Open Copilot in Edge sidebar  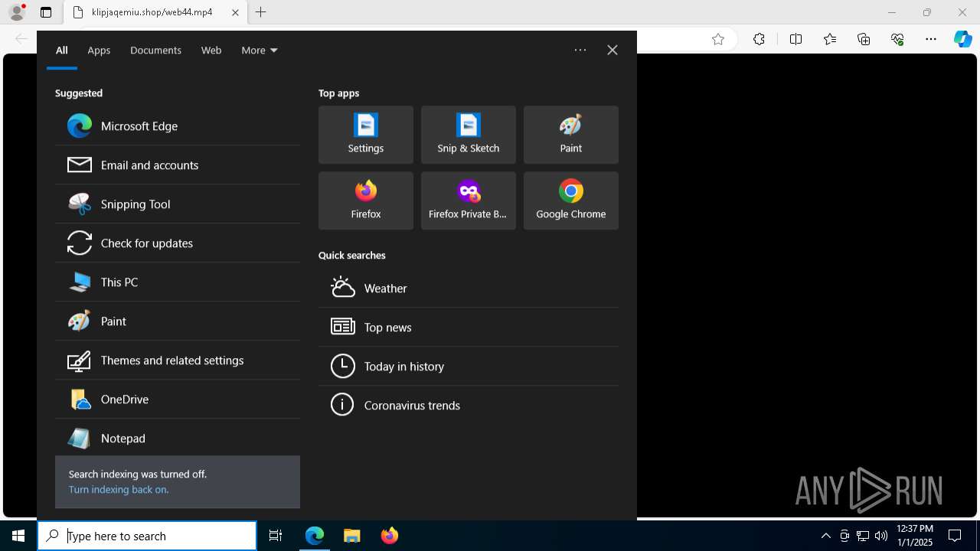[x=963, y=40]
